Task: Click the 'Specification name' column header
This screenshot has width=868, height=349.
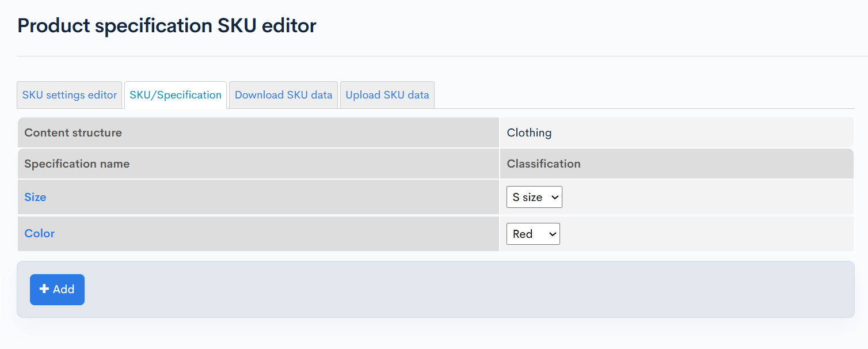Action: click(x=77, y=164)
